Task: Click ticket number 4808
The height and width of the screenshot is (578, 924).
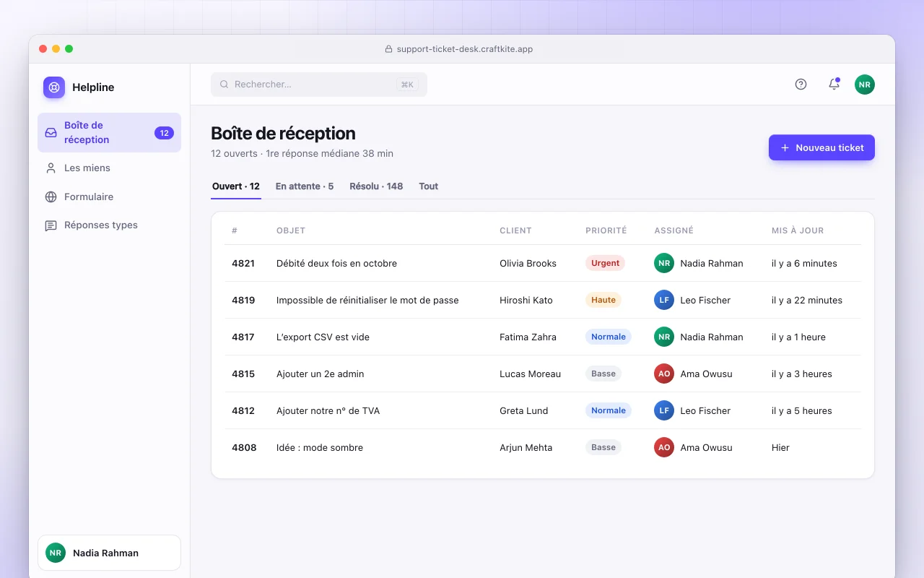Action: coord(244,447)
